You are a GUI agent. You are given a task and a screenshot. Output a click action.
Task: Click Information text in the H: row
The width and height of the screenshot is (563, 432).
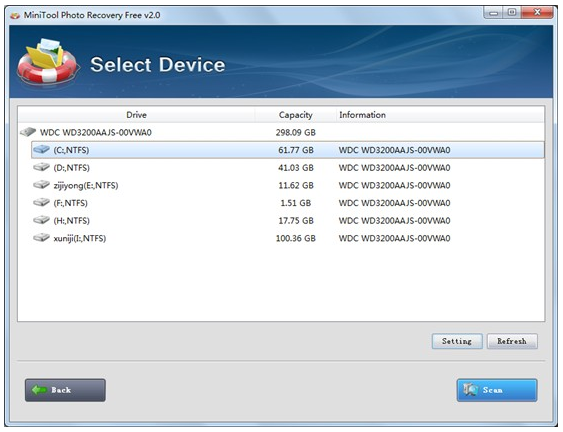tap(394, 220)
